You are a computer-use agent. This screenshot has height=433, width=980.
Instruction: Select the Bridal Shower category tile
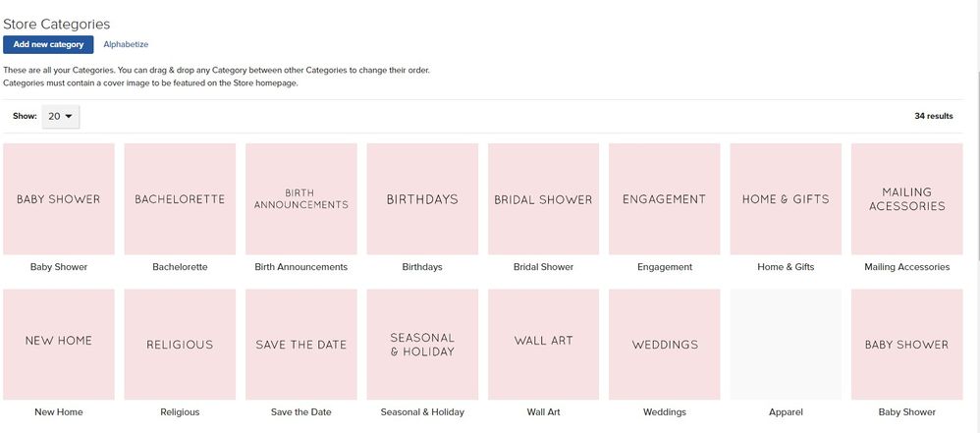click(543, 198)
